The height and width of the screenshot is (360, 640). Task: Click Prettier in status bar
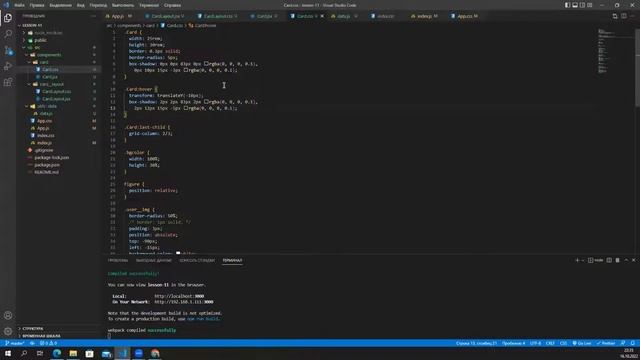pyautogui.click(x=606, y=343)
